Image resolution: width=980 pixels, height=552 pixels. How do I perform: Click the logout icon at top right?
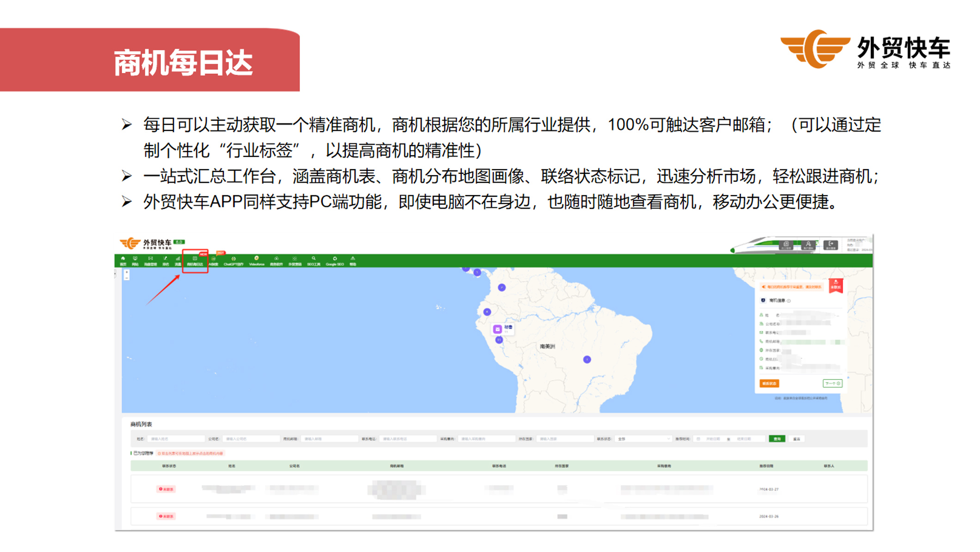click(831, 245)
